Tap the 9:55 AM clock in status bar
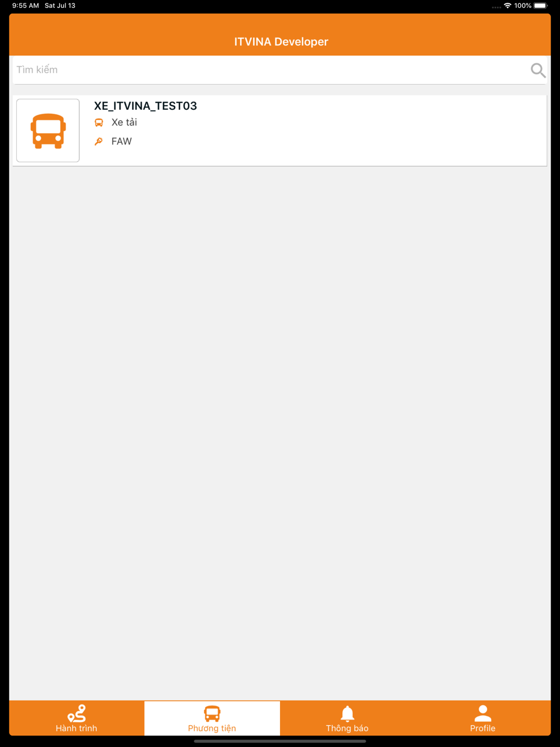Viewport: 560px width, 747px height. click(x=26, y=6)
